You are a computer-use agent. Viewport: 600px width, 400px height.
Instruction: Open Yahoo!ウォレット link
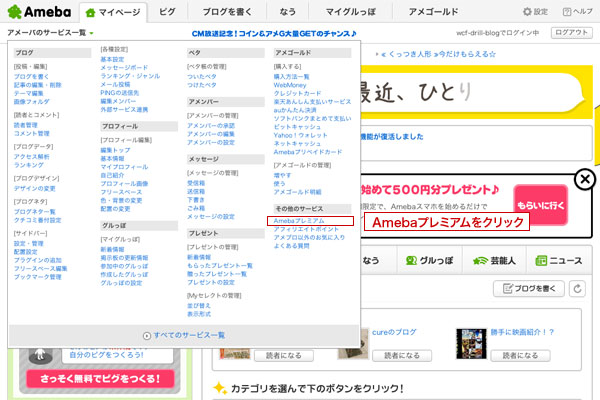click(300, 136)
